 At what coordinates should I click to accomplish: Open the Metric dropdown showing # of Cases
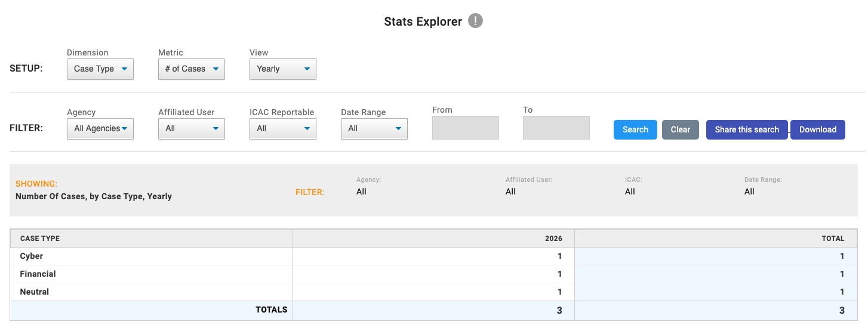(x=192, y=69)
